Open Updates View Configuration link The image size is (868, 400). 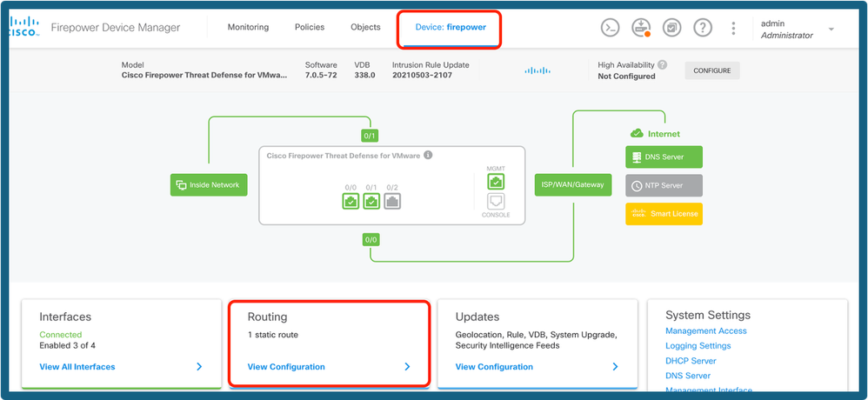[494, 366]
